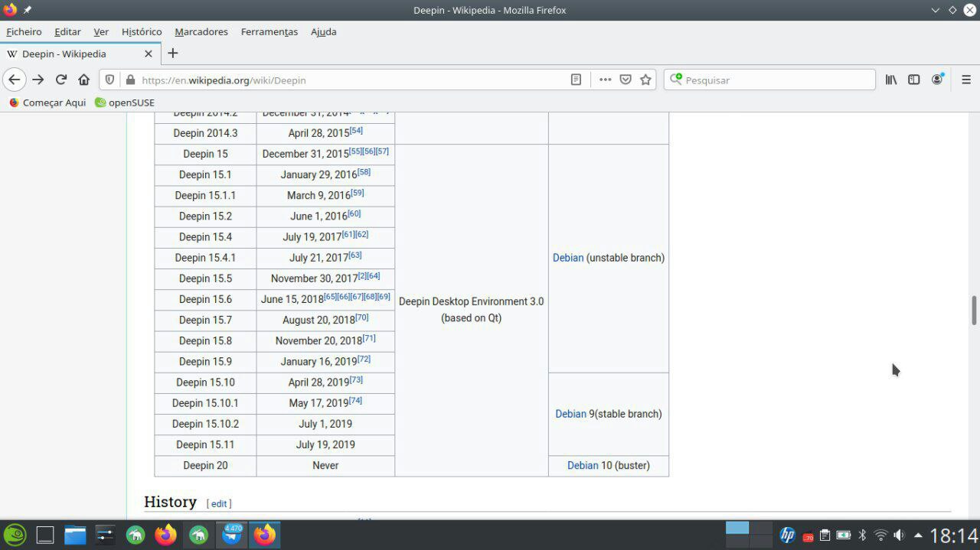This screenshot has width=980, height=550.
Task: Open the openSUSE application launcher
Action: (15, 535)
